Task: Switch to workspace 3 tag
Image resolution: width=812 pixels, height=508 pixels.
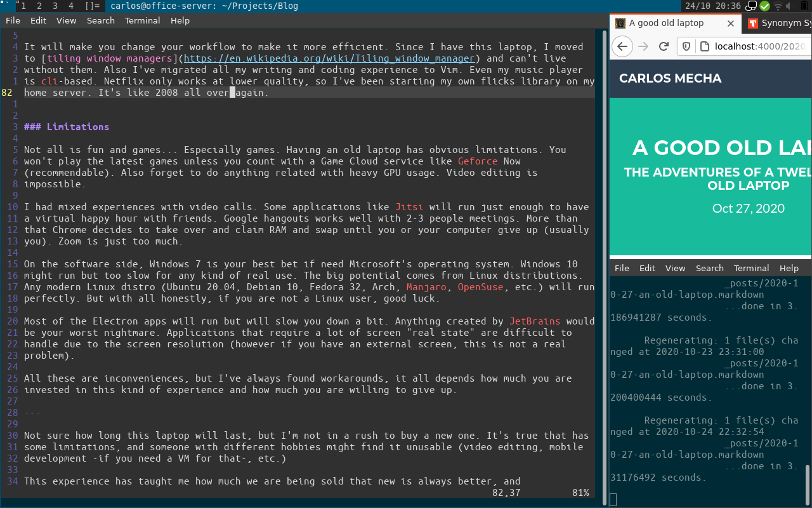Action: click(x=55, y=6)
